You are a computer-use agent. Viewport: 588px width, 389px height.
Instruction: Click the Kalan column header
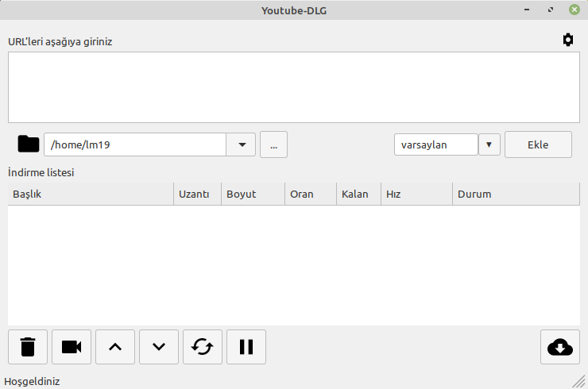pos(359,194)
